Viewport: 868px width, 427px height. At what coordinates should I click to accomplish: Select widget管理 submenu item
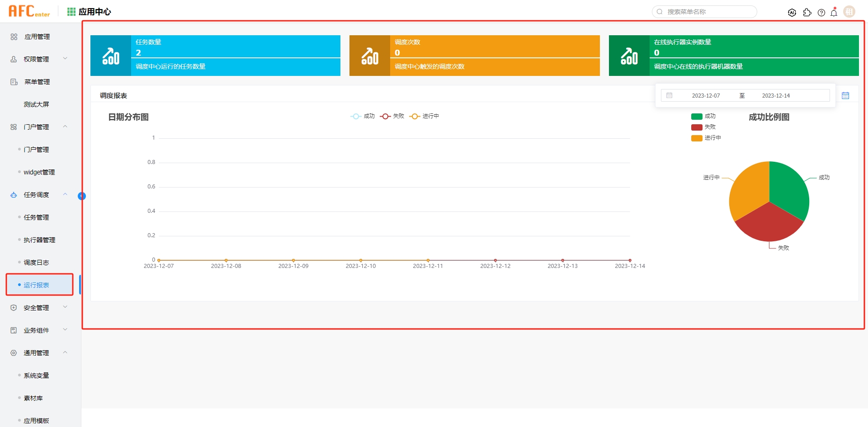40,172
